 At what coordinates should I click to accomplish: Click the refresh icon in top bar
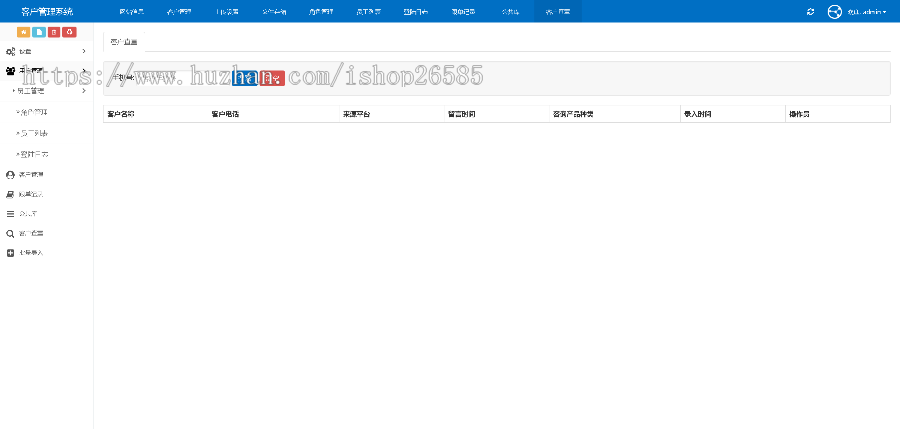click(x=810, y=11)
